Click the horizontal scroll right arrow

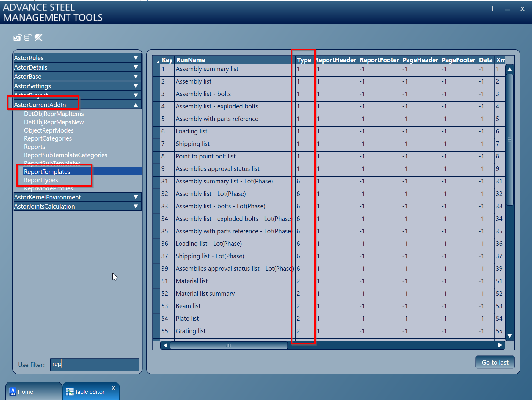click(x=500, y=345)
